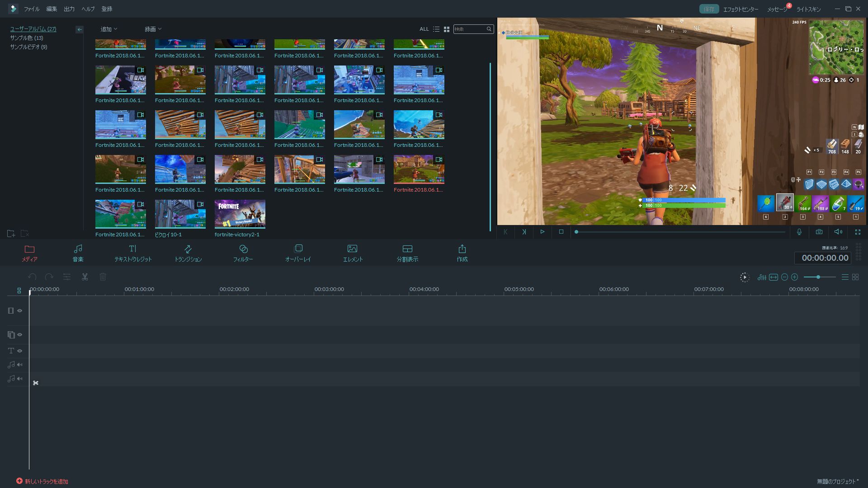Open the テキスト/クレジット tab
868x488 pixels.
(133, 253)
